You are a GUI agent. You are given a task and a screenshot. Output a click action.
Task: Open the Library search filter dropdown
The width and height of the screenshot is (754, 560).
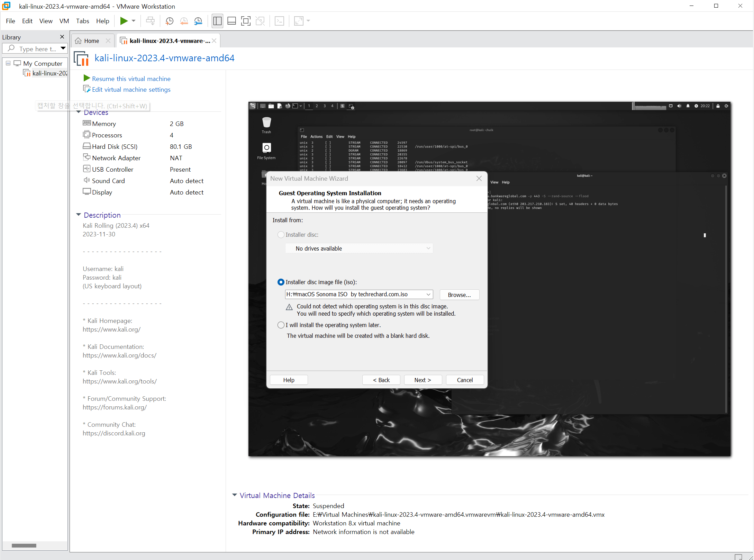point(63,48)
